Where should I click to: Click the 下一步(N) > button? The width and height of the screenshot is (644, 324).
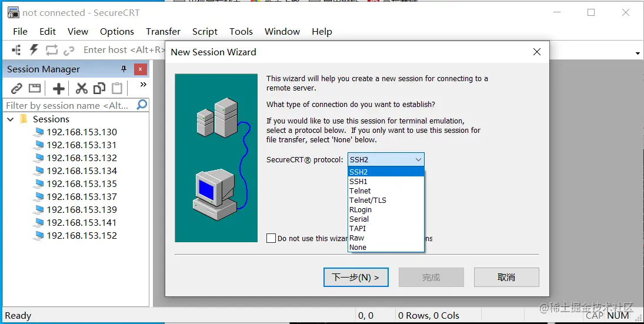356,277
